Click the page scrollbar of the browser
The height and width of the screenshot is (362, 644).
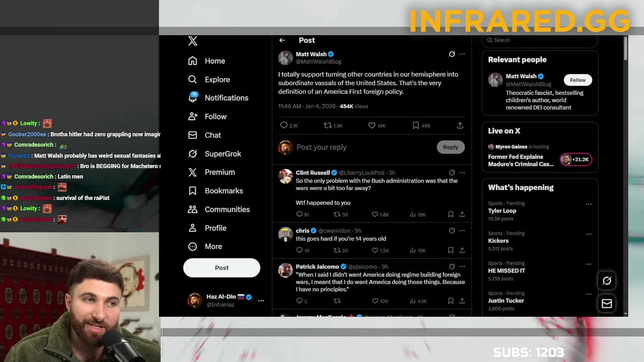pos(625,49)
